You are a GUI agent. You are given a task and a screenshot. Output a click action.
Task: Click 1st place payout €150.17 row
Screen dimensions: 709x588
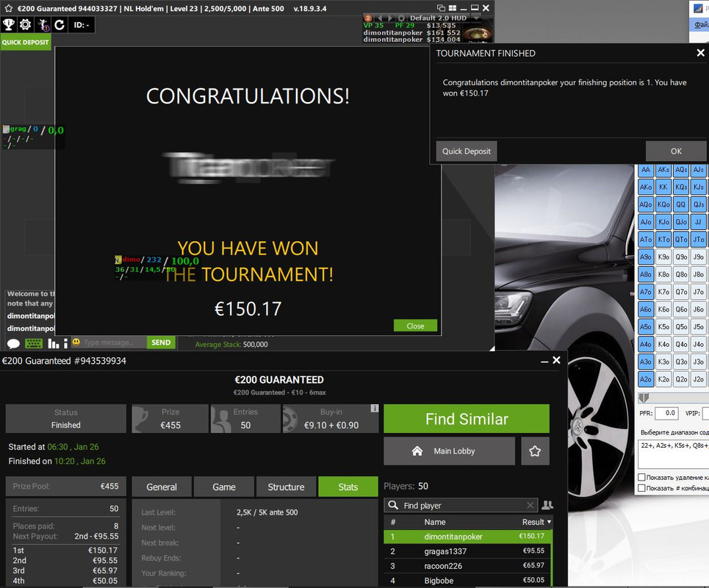tap(65, 550)
